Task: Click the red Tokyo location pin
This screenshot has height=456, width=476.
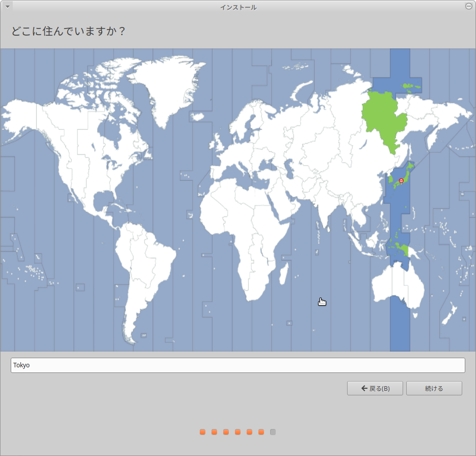Action: 401,181
